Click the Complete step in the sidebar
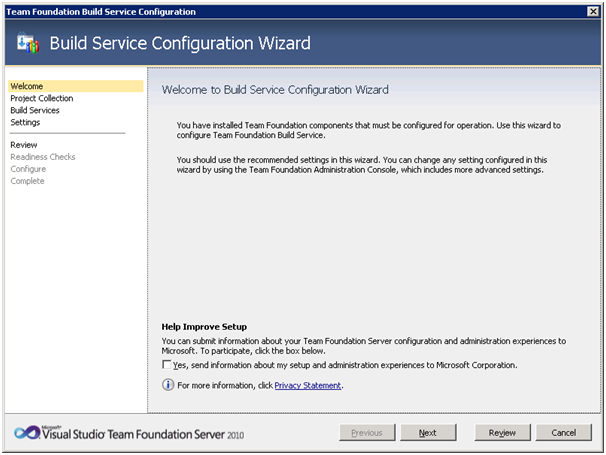 [x=27, y=181]
